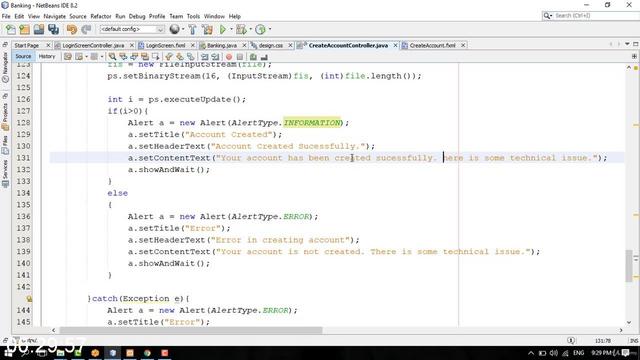This screenshot has width=640, height=360.
Task: Open the default config dropdown
Action: [x=132, y=29]
